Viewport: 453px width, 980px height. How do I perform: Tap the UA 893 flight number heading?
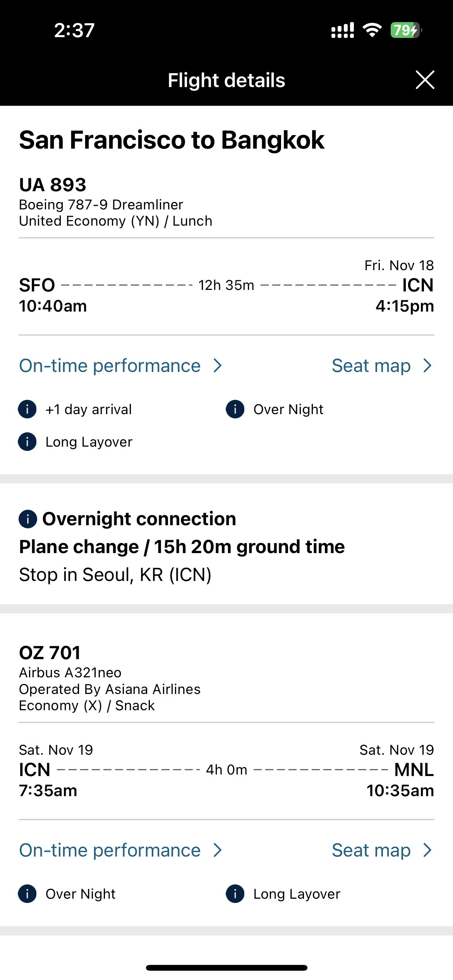[53, 185]
